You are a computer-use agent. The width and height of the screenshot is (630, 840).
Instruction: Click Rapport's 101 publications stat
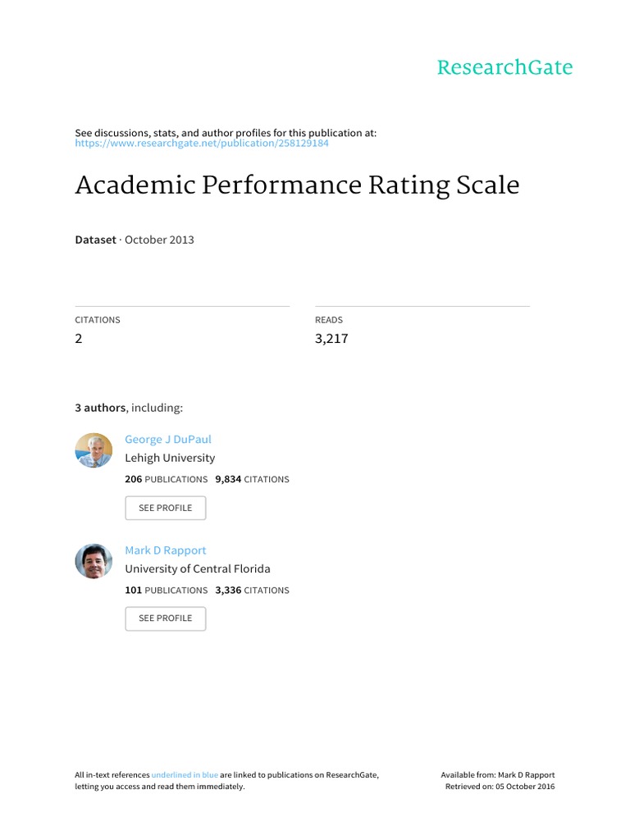click(x=166, y=590)
